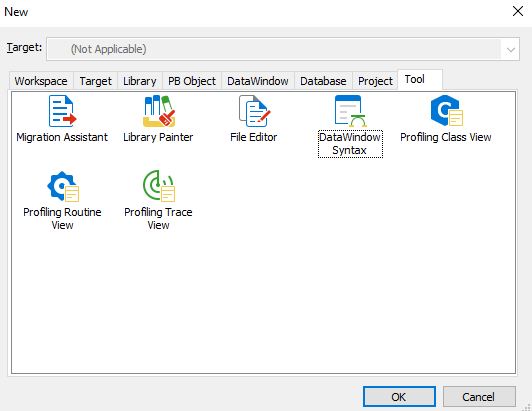Select the Profiling Trace View icon

click(159, 186)
